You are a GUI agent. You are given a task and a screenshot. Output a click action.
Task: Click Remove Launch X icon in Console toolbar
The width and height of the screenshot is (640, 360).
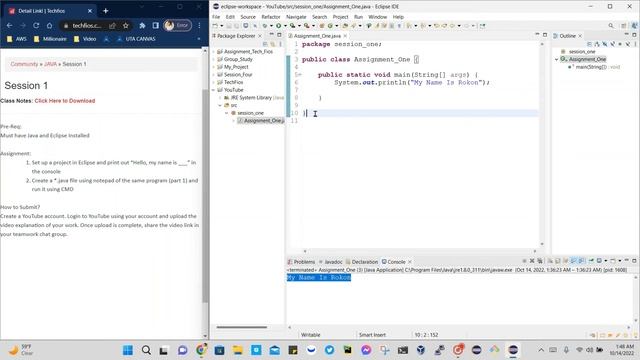(532, 261)
